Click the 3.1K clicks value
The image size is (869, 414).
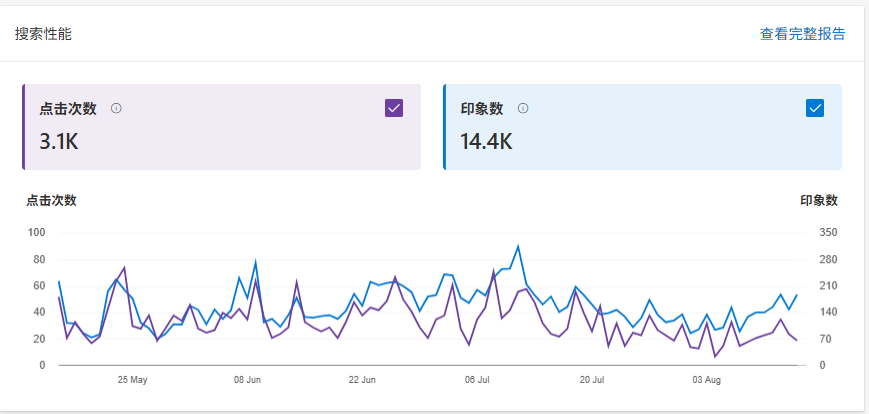(x=59, y=141)
